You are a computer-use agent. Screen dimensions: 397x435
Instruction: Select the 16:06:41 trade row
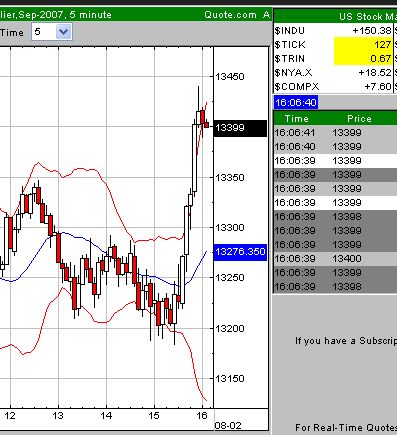pos(335,133)
